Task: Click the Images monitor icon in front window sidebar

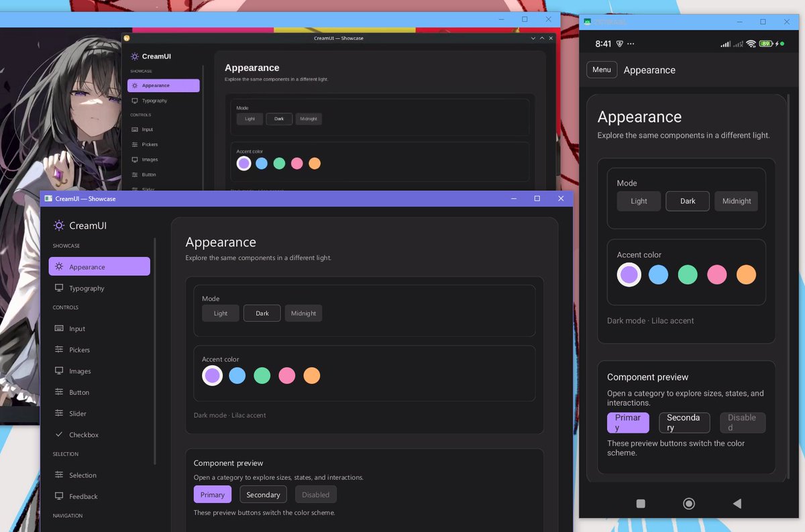Action: tap(59, 371)
